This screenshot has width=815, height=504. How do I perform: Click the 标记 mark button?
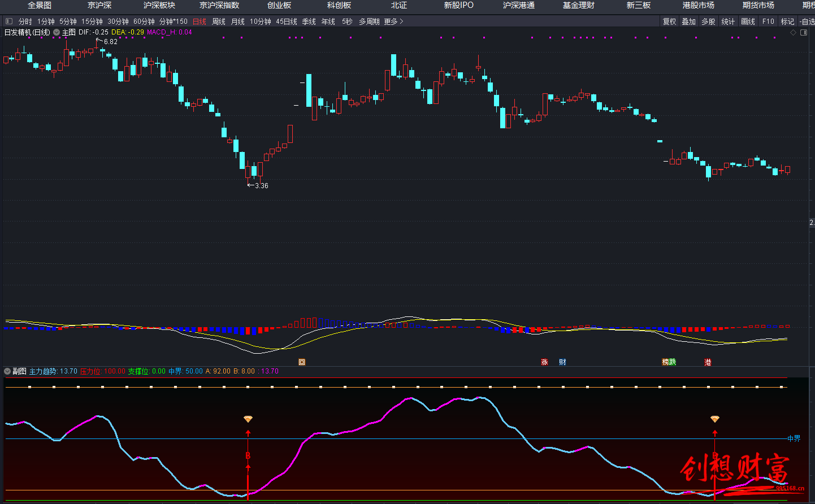[x=788, y=21]
